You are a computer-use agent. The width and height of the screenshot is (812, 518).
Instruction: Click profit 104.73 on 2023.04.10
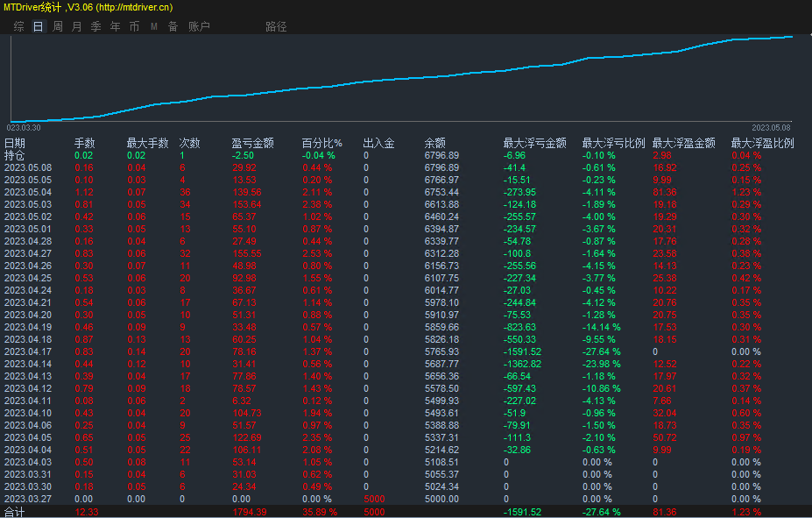click(246, 413)
